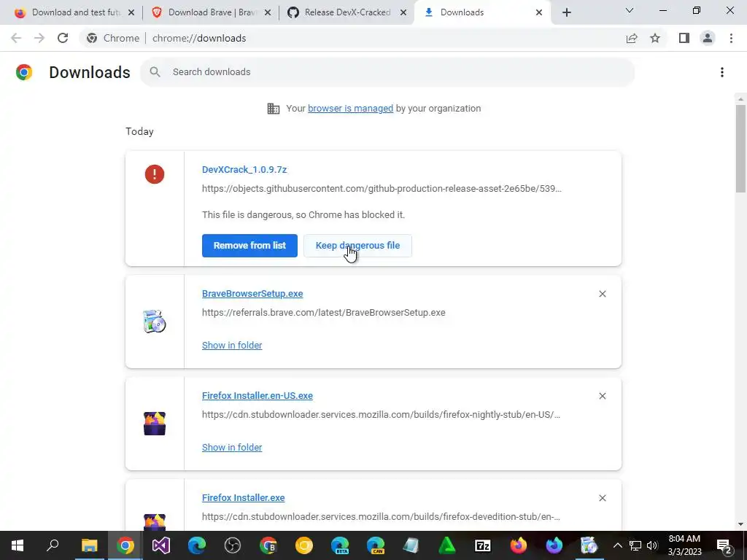Click the Search downloads field
The height and width of the screenshot is (560, 747).
[x=387, y=72]
